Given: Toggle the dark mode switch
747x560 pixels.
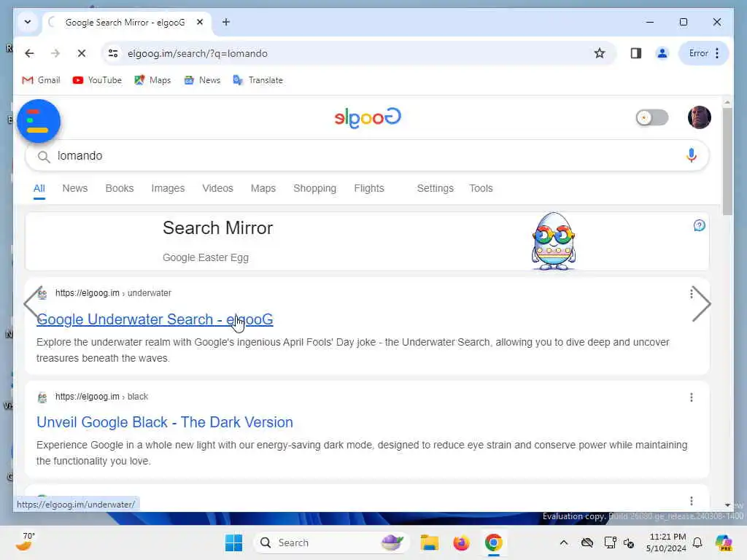Looking at the screenshot, I should (x=651, y=117).
